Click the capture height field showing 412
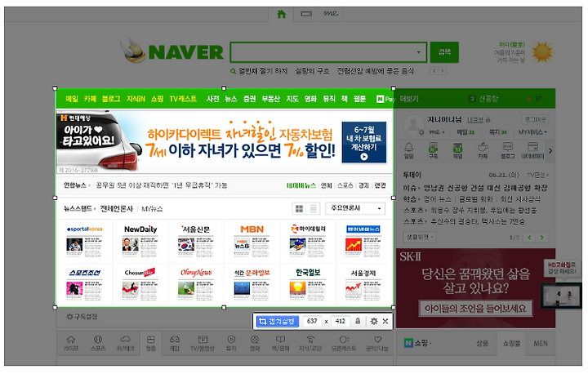 click(340, 321)
